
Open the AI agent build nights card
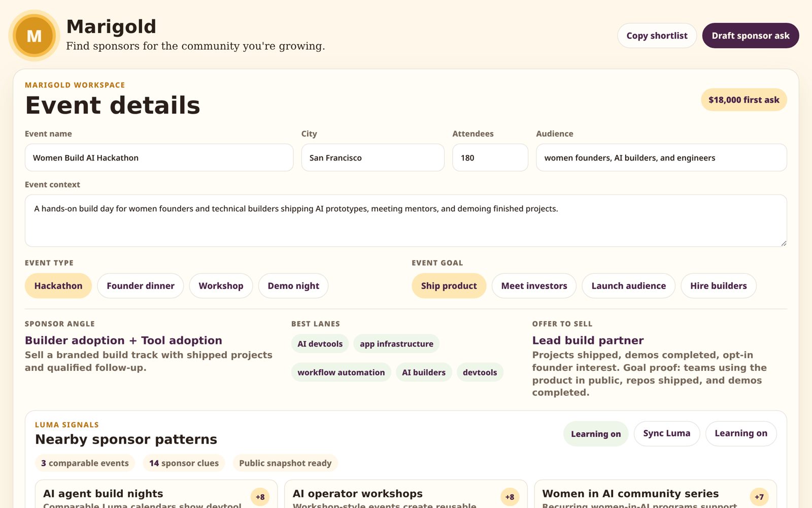[156, 494]
